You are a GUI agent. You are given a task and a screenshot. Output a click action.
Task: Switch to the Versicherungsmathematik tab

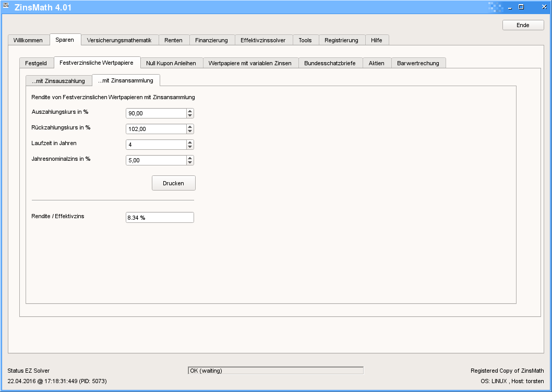[x=119, y=40]
